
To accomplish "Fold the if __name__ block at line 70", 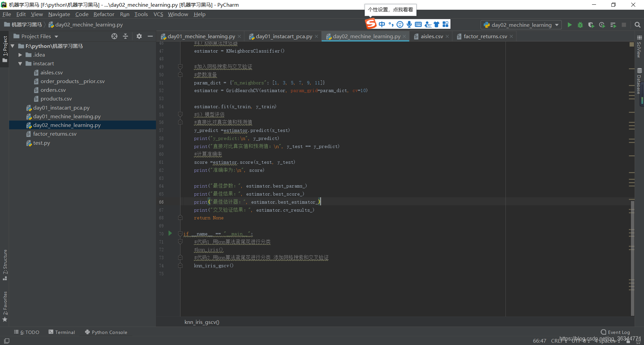I will click(180, 234).
